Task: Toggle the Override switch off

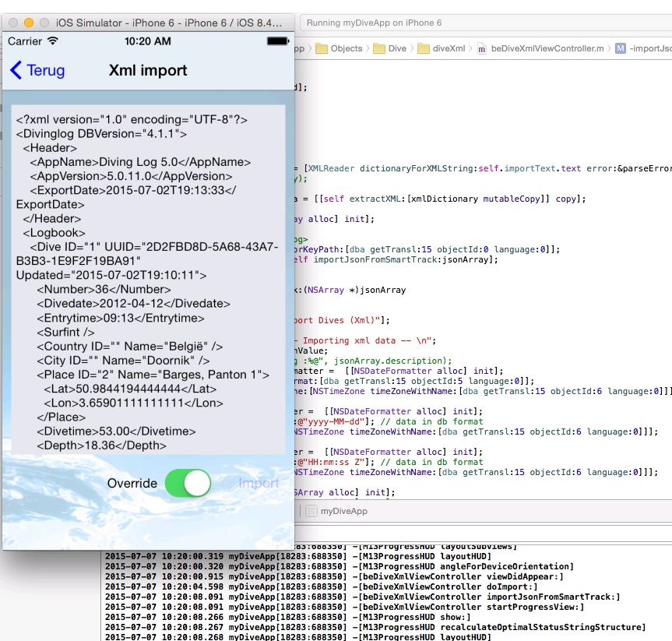Action: point(188,483)
